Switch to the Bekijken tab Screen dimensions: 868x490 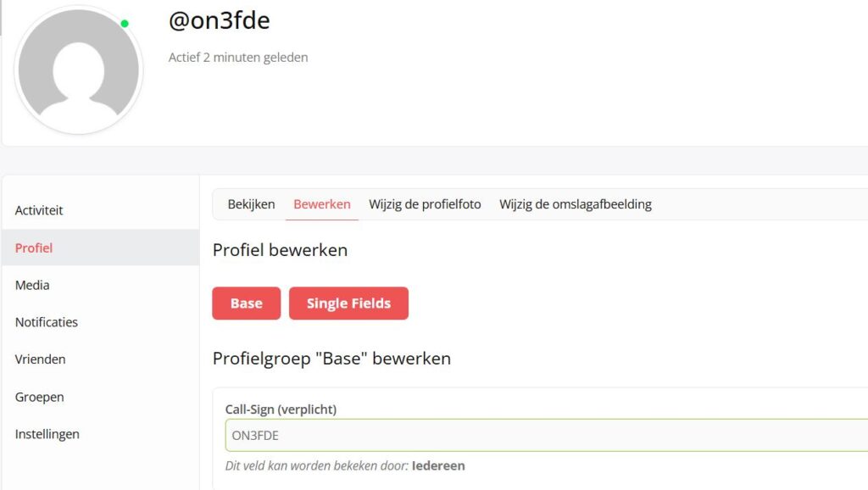click(x=251, y=204)
